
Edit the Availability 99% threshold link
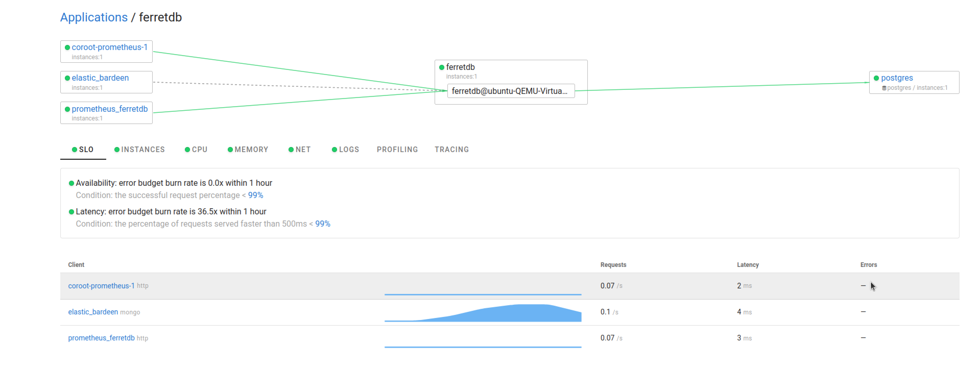click(x=255, y=195)
